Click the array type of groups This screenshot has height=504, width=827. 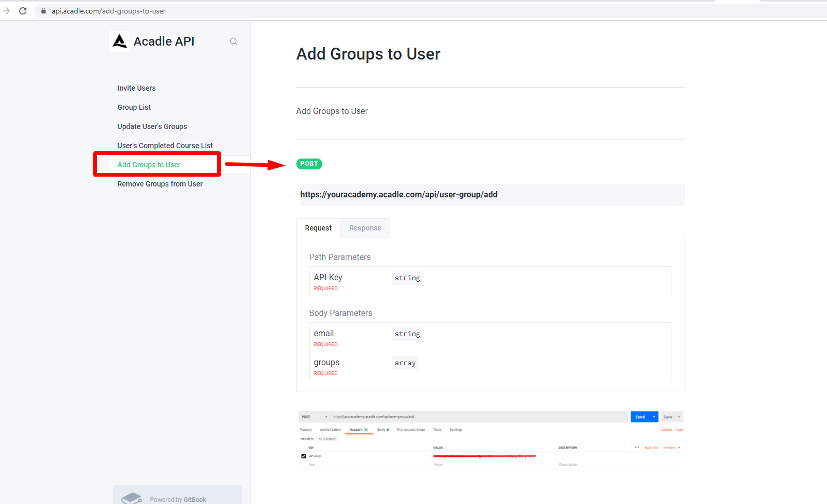click(405, 363)
